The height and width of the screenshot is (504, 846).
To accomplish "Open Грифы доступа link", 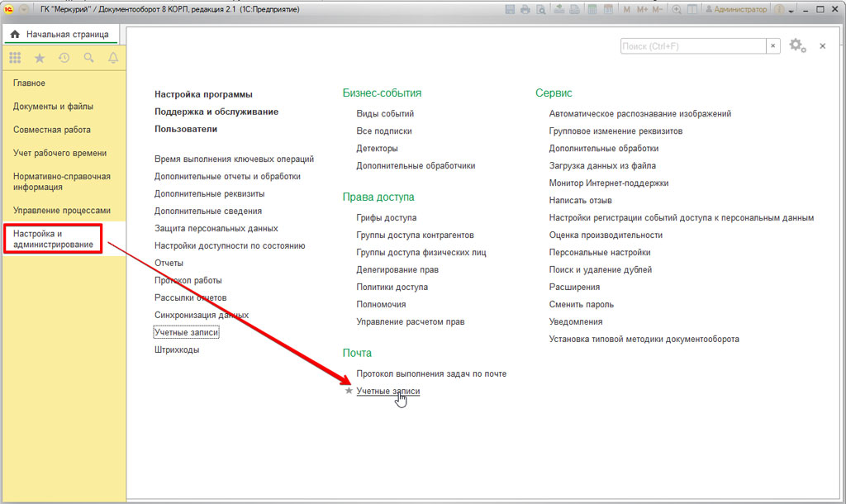I will (386, 218).
